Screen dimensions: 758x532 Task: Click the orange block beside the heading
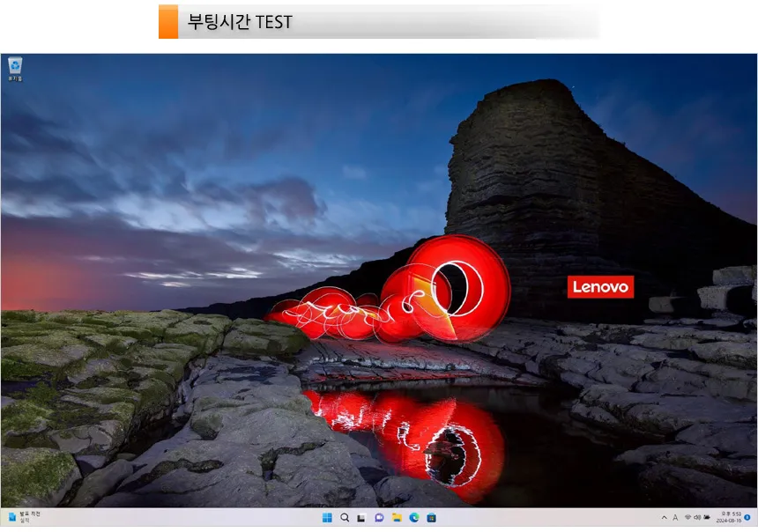[x=167, y=22]
